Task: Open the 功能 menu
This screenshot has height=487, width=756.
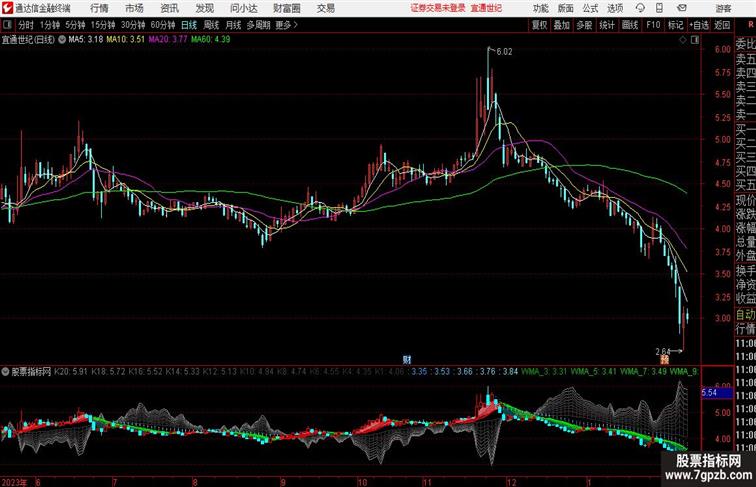Action: tap(540, 8)
